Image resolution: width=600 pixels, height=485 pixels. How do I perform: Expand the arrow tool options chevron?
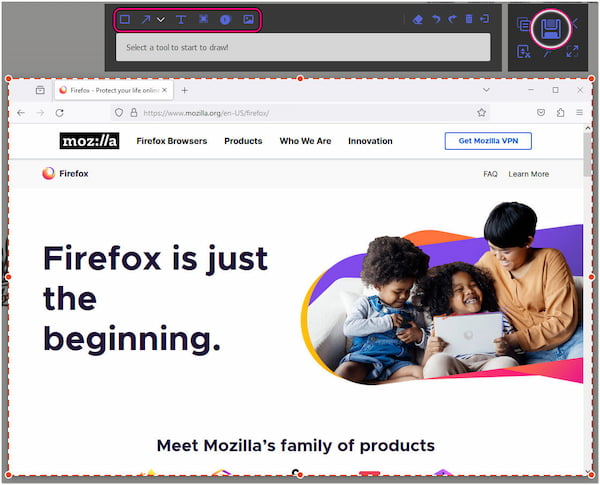pos(161,20)
